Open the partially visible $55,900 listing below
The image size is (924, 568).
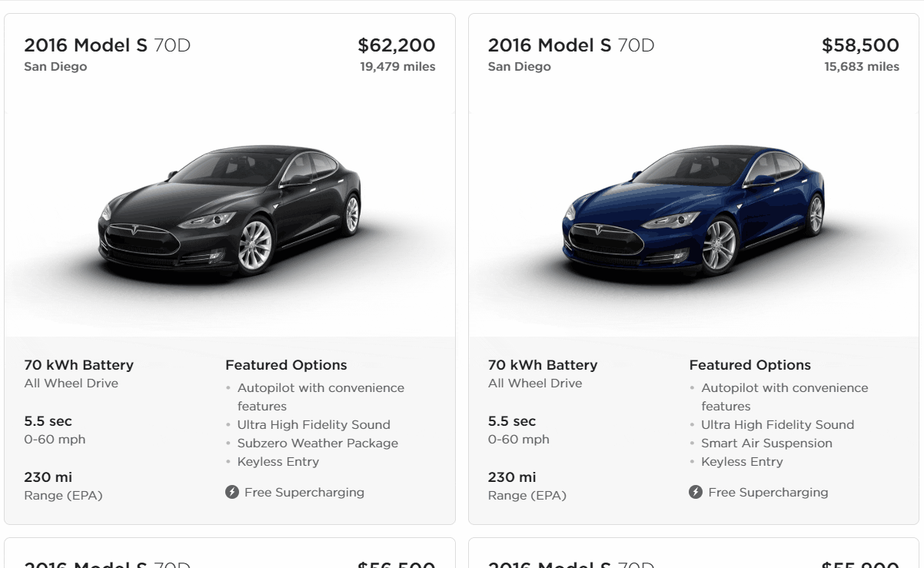(693, 553)
